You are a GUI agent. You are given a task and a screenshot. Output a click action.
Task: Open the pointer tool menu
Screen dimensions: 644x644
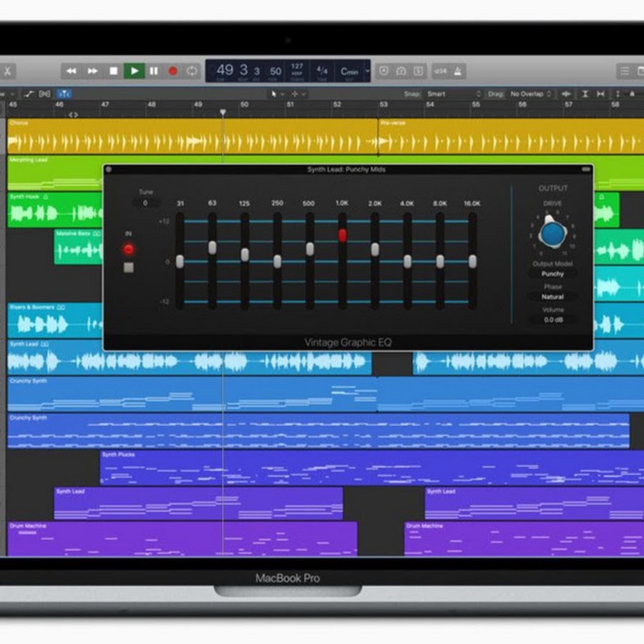click(x=277, y=94)
